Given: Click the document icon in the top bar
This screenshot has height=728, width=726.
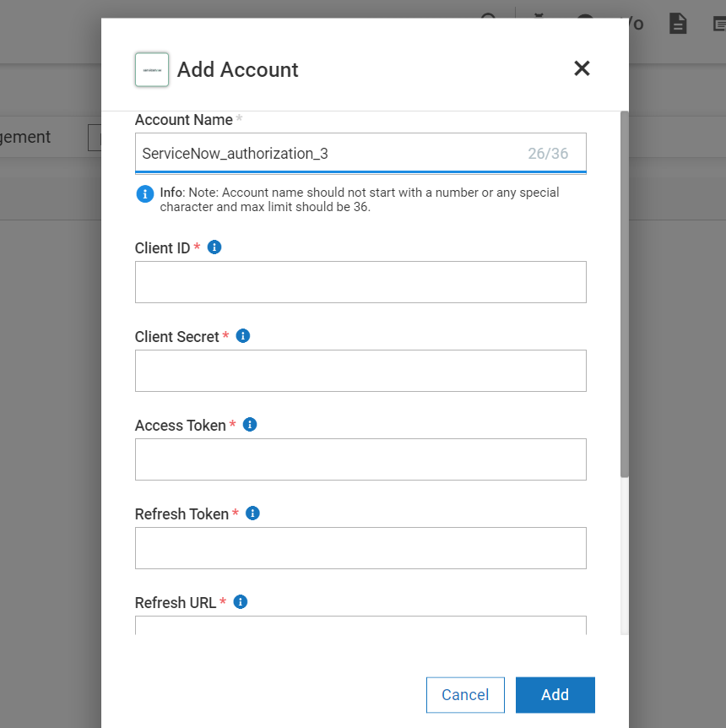Looking at the screenshot, I should point(678,24).
